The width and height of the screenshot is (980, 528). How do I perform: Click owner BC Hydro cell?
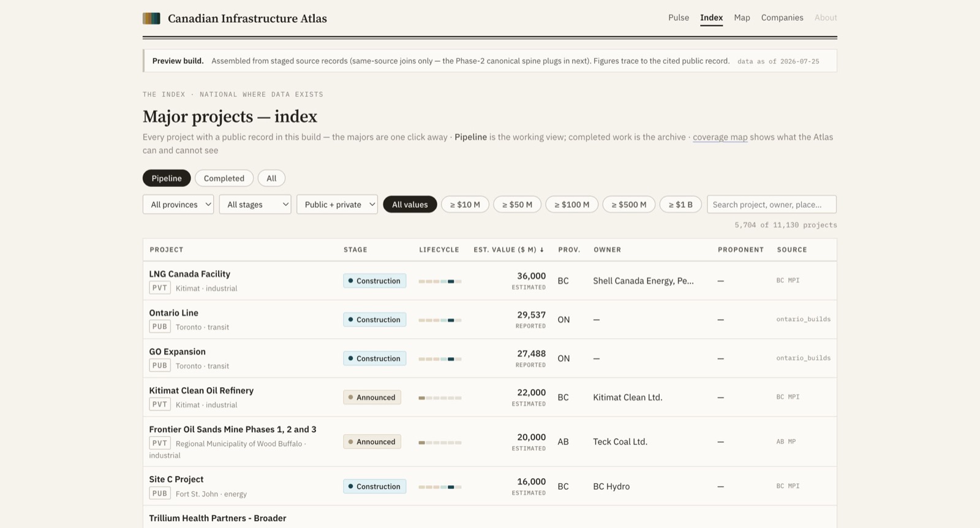(x=611, y=486)
